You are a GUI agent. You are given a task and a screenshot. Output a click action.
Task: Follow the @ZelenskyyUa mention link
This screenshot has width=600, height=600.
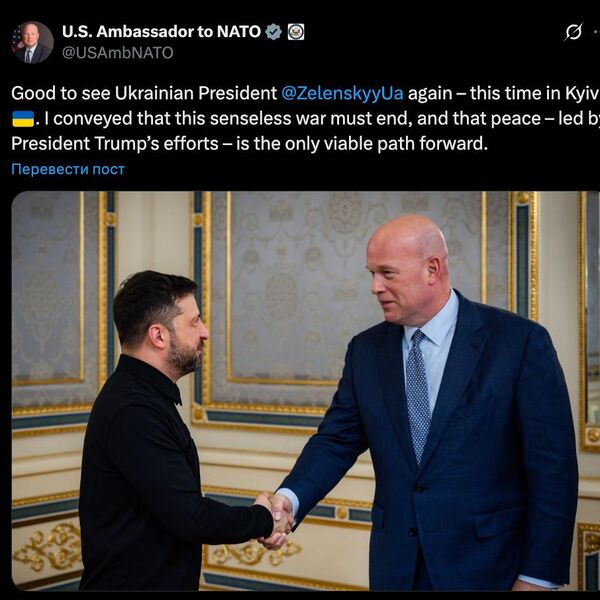click(342, 93)
